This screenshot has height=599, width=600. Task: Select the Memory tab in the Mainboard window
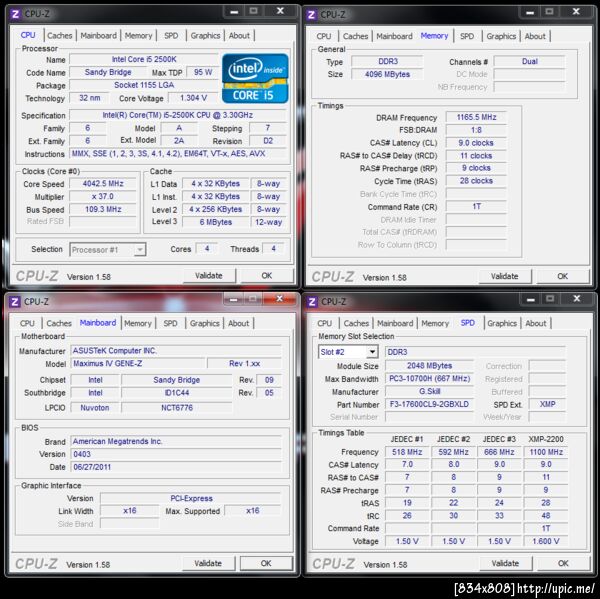click(x=138, y=323)
